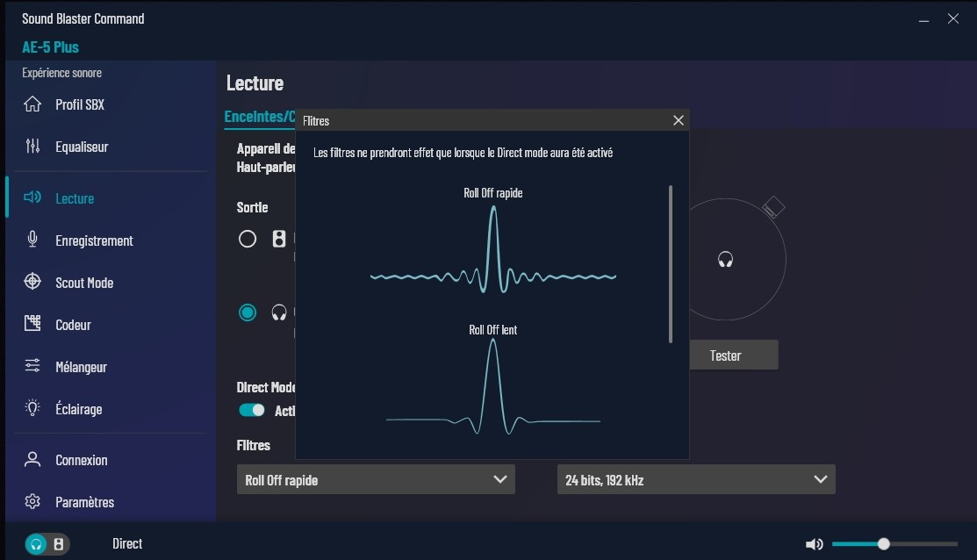The image size is (977, 560).
Task: Click the Éclairage light bulb icon
Action: click(x=32, y=408)
